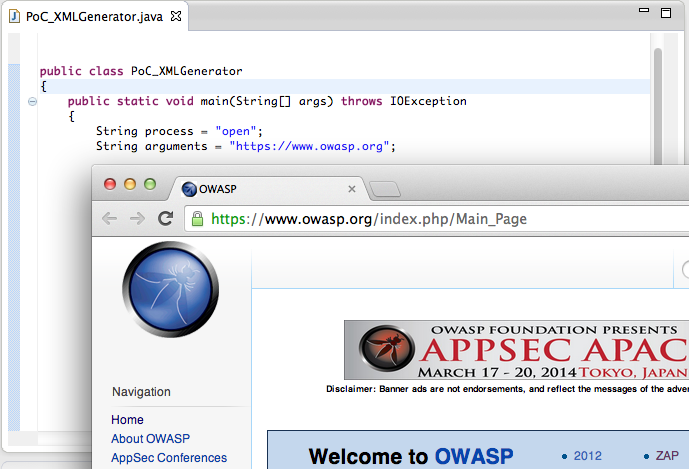The height and width of the screenshot is (469, 689).
Task: Close the OWASP browser tab
Action: click(x=352, y=189)
